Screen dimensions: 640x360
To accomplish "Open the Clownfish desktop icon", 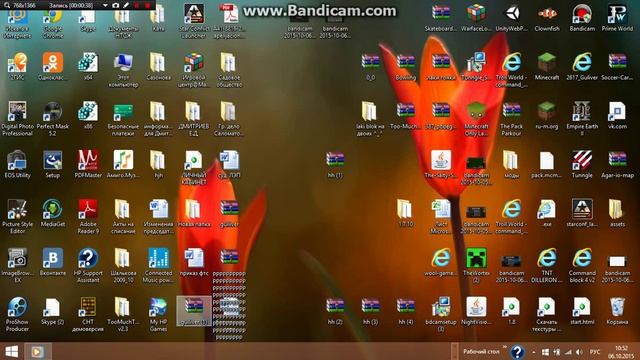I will pyautogui.click(x=547, y=18).
